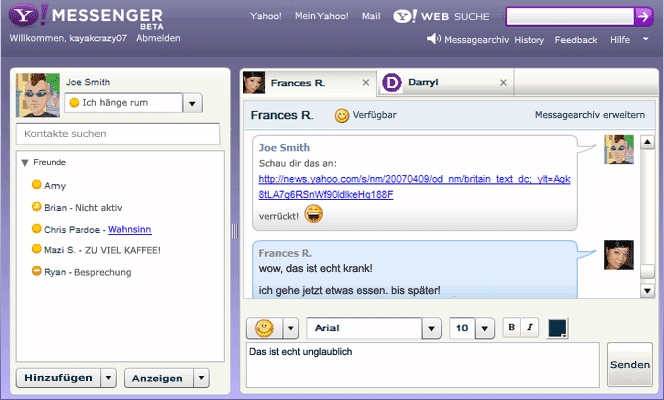Click the panel splitter handle between contacts and chat
664x400 pixels.
click(x=235, y=231)
